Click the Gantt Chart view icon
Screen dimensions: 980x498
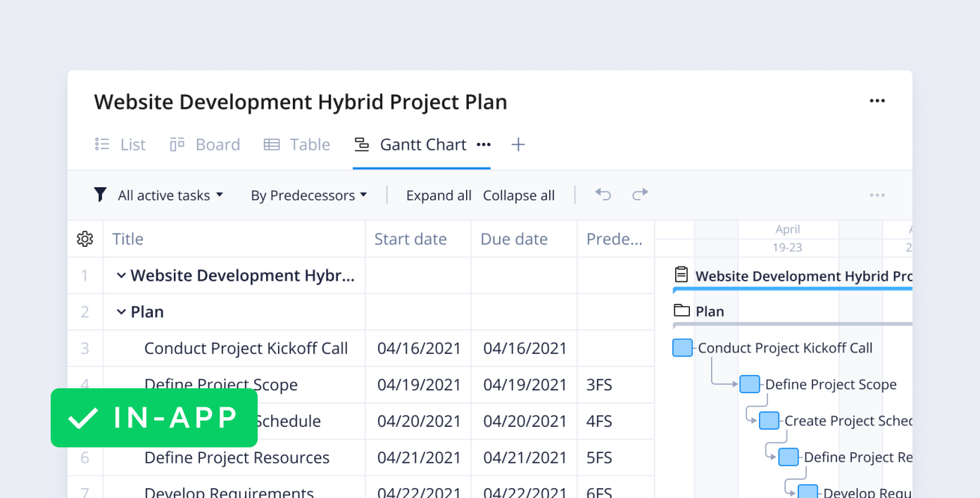[x=362, y=144]
